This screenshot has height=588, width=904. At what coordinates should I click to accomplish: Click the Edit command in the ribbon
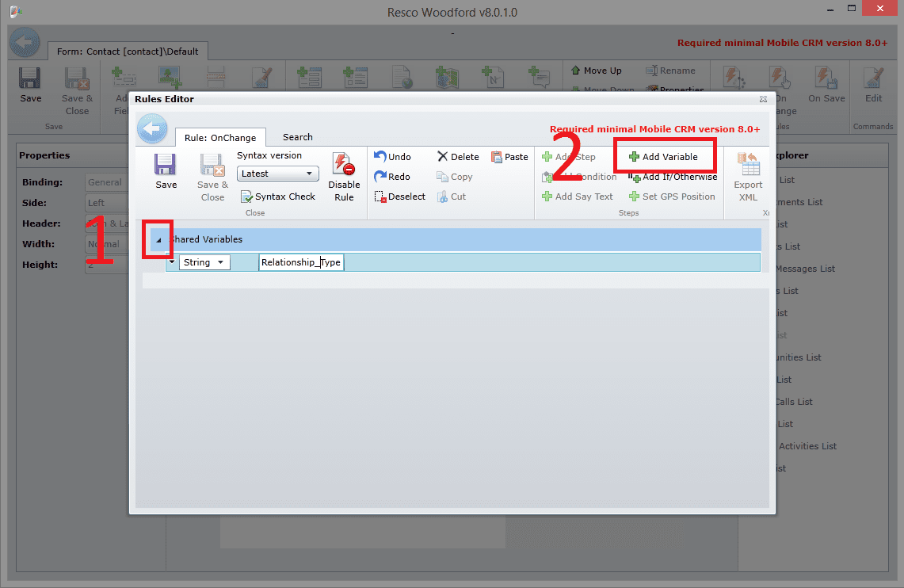tap(873, 85)
